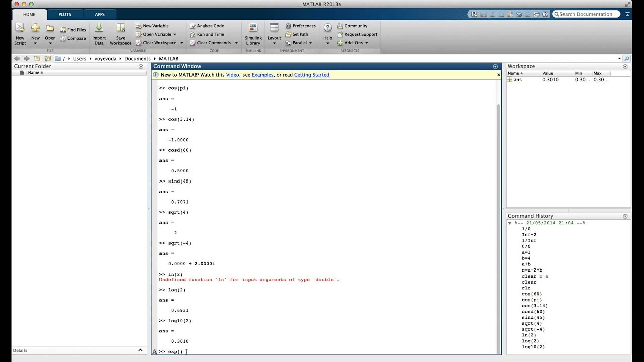Open the Community link
The image size is (644, 362).
(x=352, y=26)
